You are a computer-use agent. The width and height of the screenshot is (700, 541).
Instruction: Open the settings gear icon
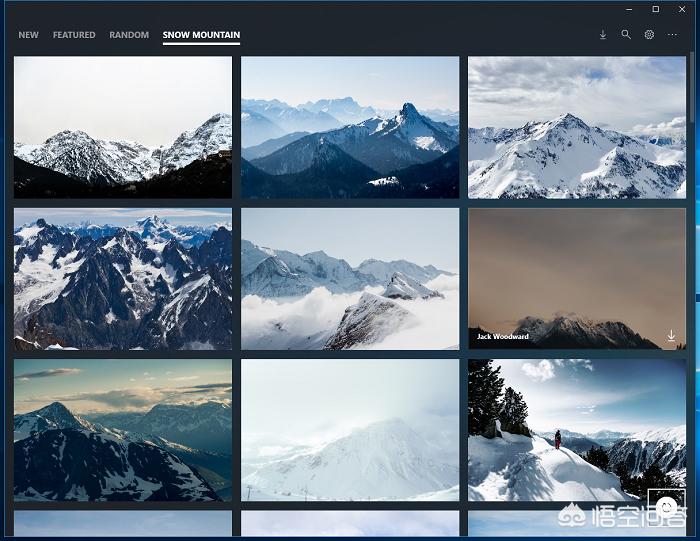click(x=649, y=35)
